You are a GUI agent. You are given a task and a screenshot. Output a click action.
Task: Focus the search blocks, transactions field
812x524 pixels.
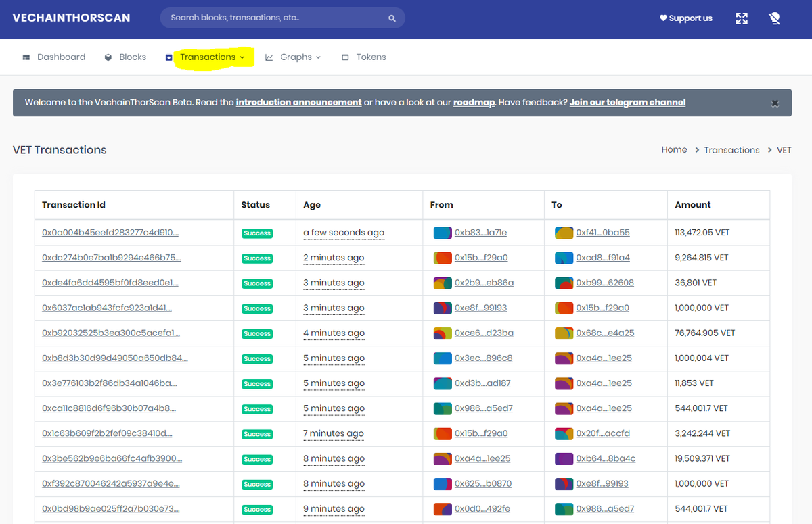[x=282, y=18]
